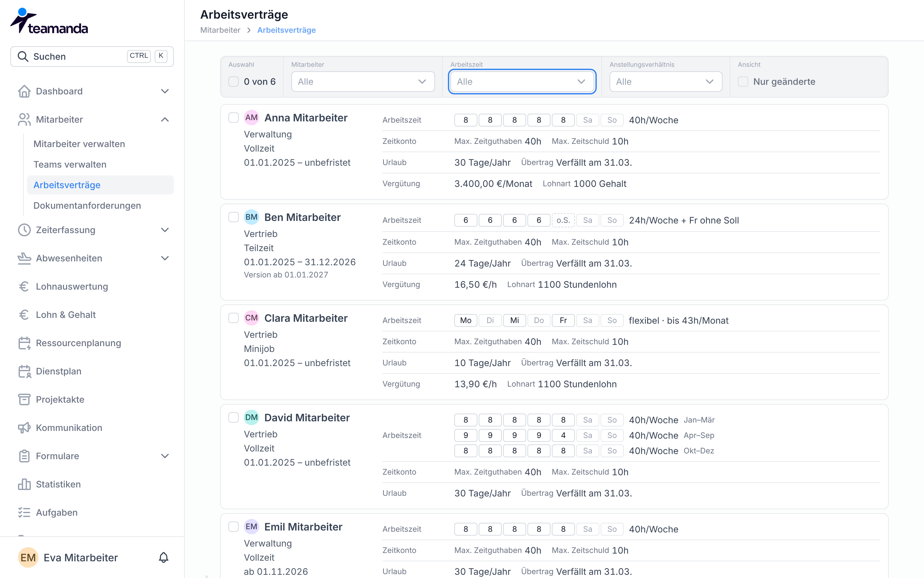Viewport: 924px width, 578px height.
Task: Click the Ressourcenplanung calendar icon
Action: [24, 343]
